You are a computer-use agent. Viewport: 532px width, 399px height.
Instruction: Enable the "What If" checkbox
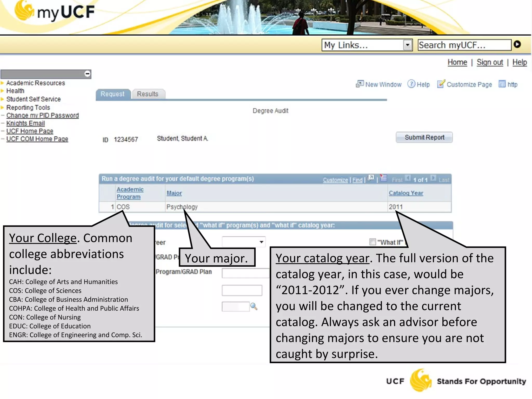[x=373, y=242]
